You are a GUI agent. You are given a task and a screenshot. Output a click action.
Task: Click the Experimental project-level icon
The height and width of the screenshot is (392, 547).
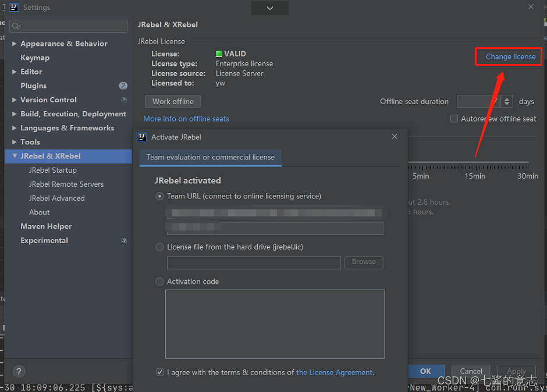point(124,241)
